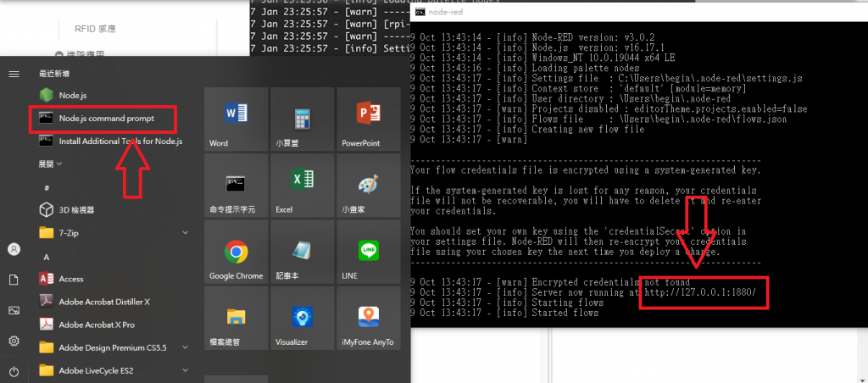Launch the PowerPoint tile

368,119
